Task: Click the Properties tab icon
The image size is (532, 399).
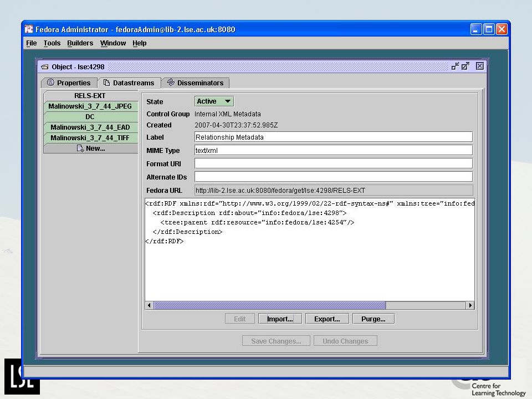Action: pos(50,83)
